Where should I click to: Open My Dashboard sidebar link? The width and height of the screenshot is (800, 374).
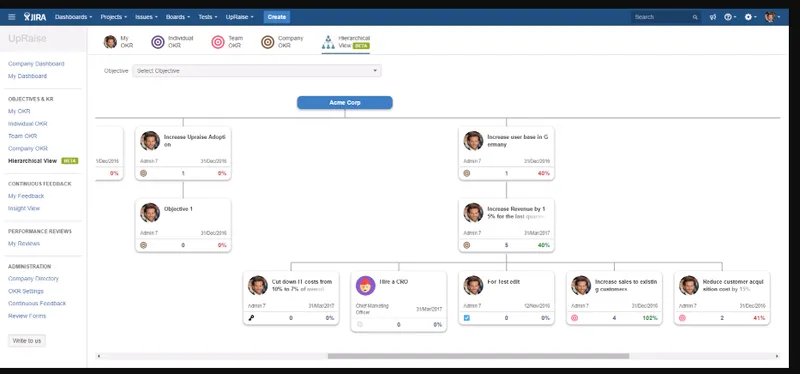point(28,76)
